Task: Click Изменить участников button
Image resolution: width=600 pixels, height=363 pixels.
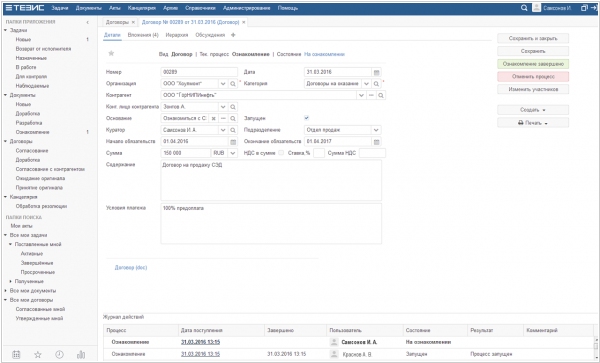Action: coord(533,89)
